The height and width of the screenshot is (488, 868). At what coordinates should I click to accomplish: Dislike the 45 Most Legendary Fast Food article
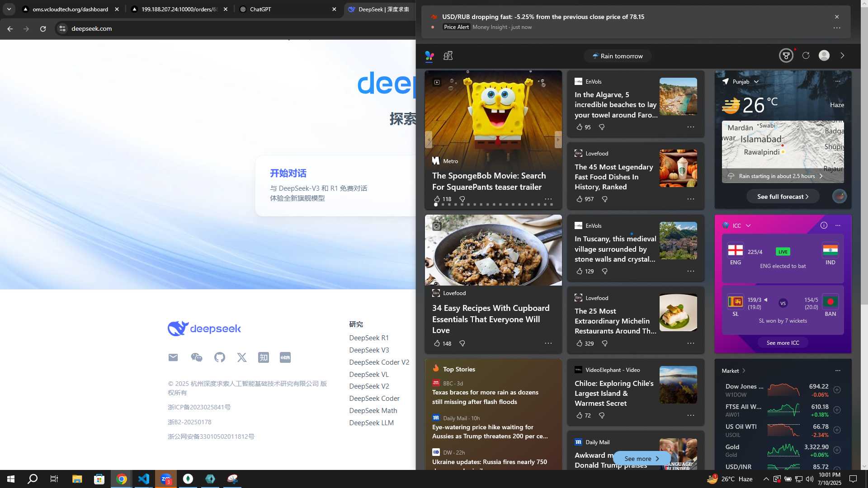(604, 199)
